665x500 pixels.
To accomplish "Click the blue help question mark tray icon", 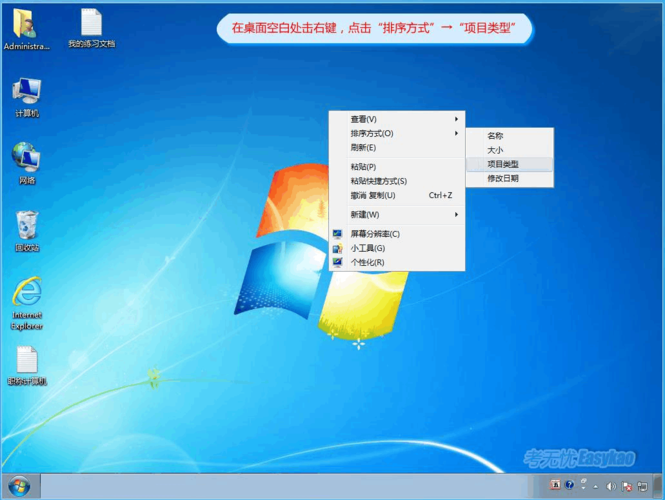I will click(570, 485).
